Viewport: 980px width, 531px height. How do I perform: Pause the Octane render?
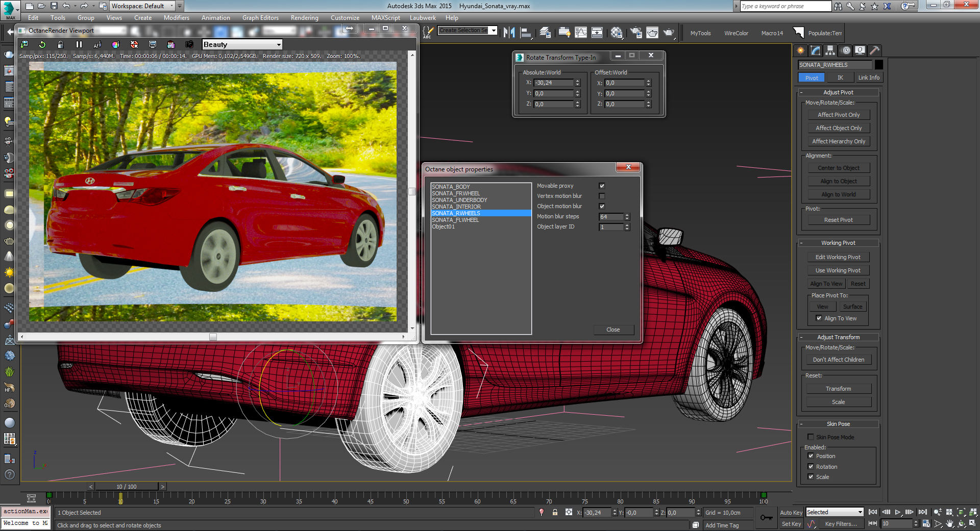coord(79,44)
